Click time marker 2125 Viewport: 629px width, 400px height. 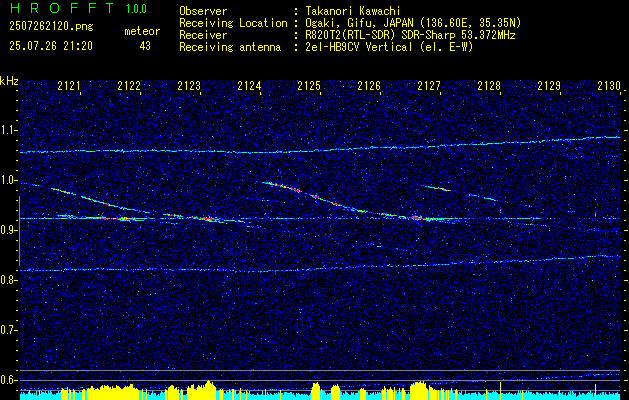[309, 86]
